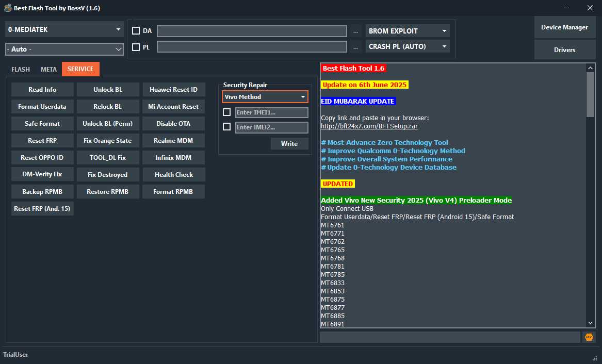The height and width of the screenshot is (364, 602).
Task: Enable the PL checkbox
Action: [x=136, y=46]
